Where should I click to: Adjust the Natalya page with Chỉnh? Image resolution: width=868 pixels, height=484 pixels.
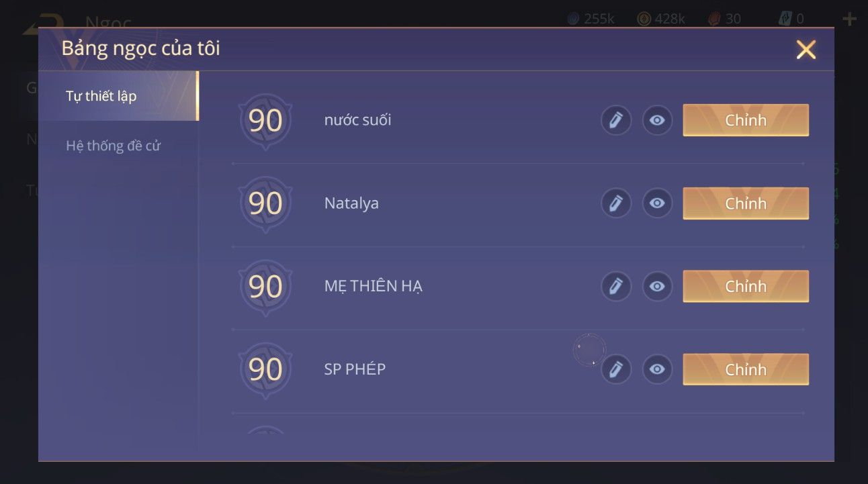(746, 203)
